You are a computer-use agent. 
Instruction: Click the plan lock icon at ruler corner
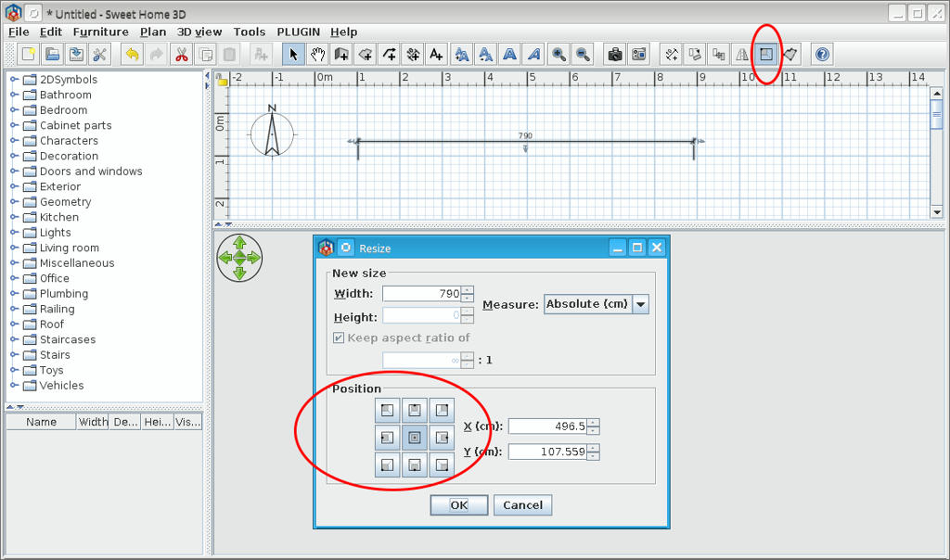click(x=223, y=81)
